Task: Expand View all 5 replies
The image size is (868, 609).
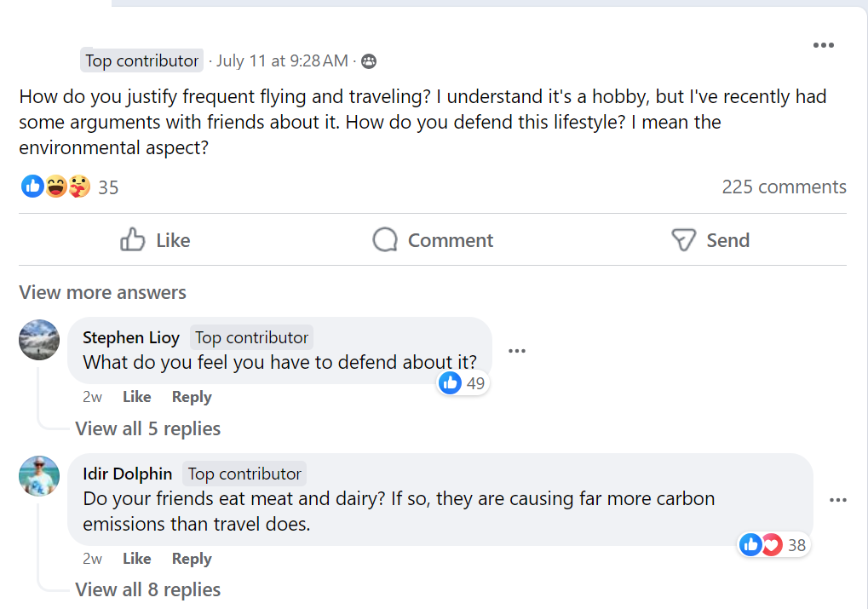Action: tap(147, 428)
